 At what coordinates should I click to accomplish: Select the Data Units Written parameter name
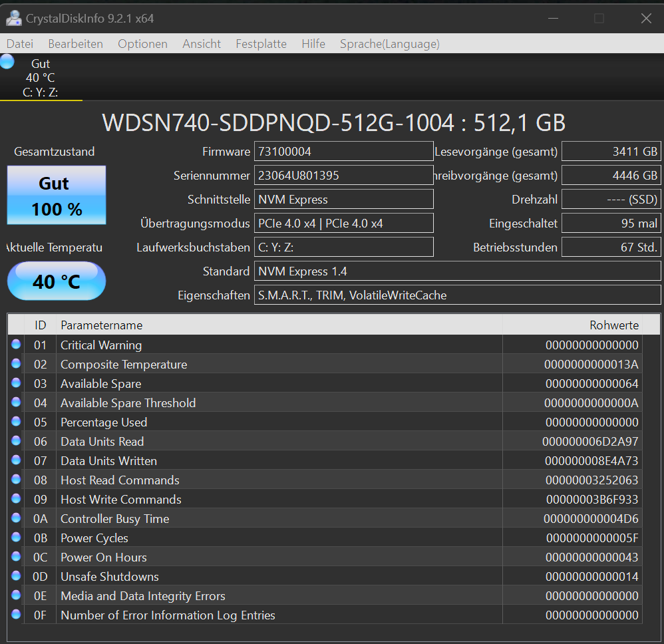(x=109, y=460)
